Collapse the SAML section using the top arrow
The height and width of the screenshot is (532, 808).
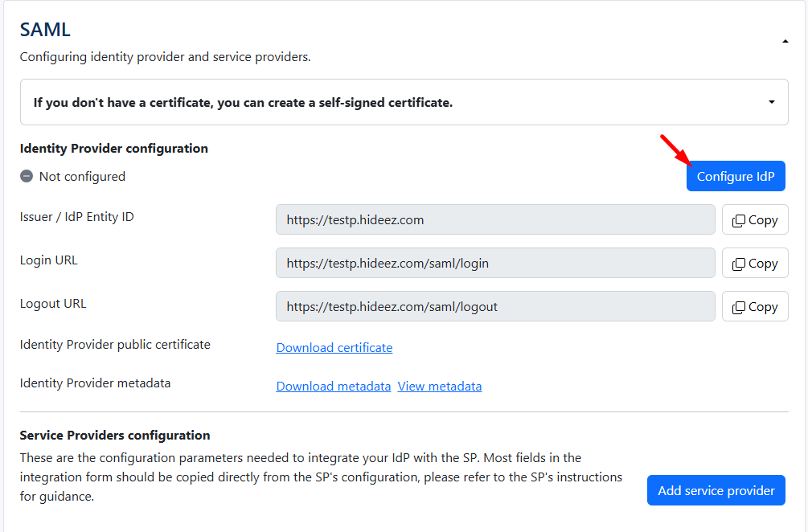[x=785, y=41]
